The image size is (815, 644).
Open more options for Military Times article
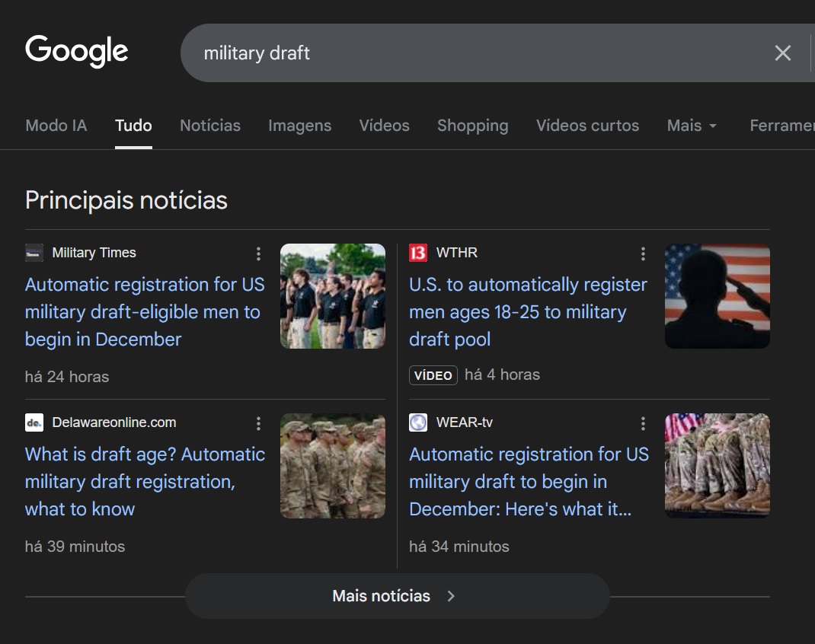[x=258, y=253]
